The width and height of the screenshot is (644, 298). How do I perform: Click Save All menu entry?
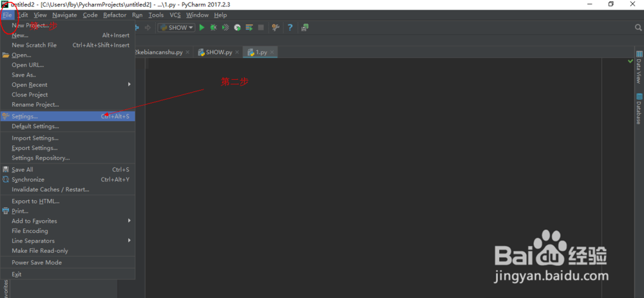(68, 169)
